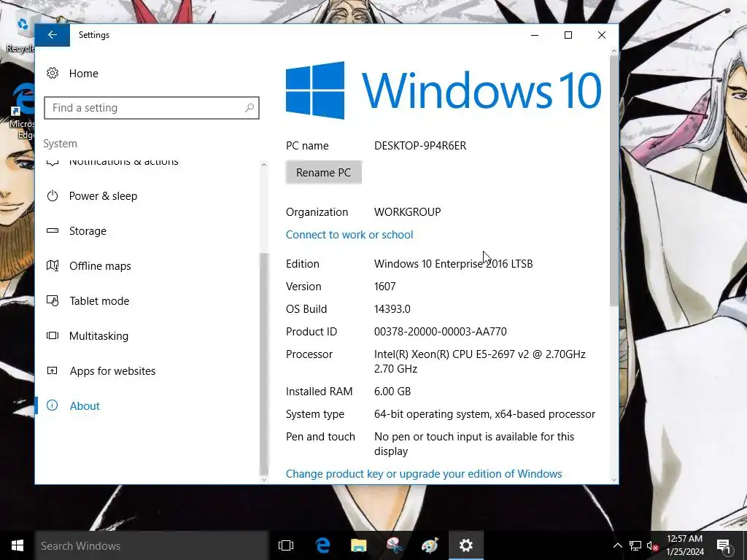Click the Multitasking icon
Screen dimensions: 747x560
click(53, 335)
